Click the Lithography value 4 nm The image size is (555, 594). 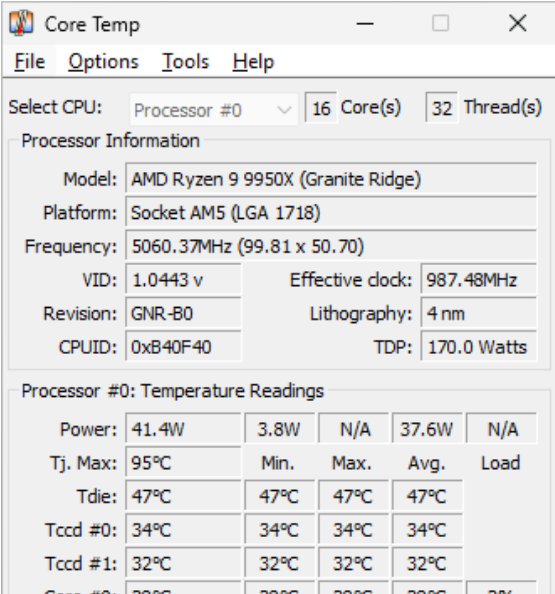click(479, 314)
